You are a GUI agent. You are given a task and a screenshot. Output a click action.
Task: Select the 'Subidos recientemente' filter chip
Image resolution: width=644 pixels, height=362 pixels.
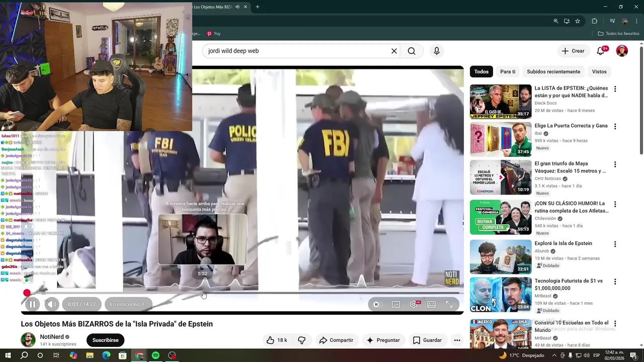(x=553, y=71)
